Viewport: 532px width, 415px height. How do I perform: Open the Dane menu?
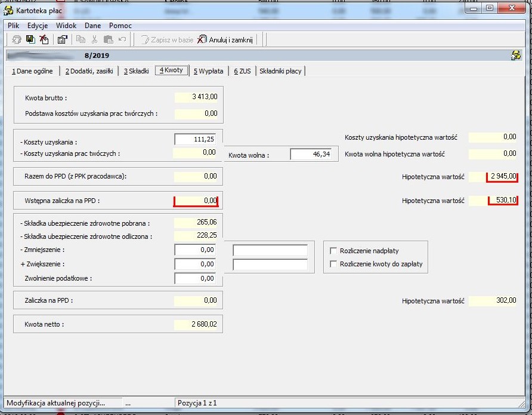[92, 26]
